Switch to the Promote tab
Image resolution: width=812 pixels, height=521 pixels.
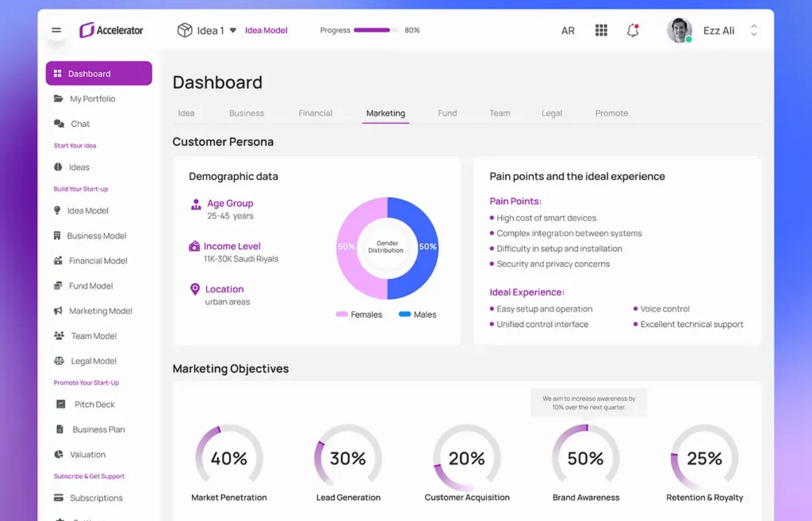coord(612,113)
